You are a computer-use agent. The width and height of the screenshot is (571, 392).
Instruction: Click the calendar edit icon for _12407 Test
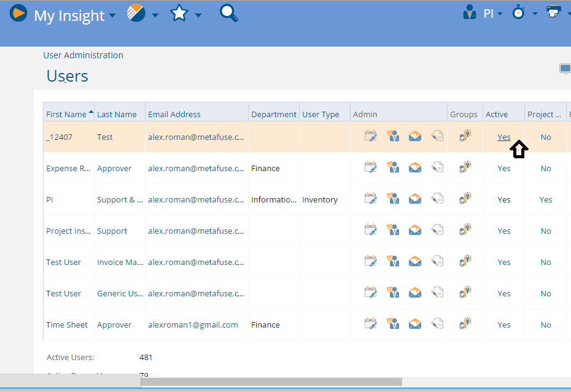(x=370, y=136)
